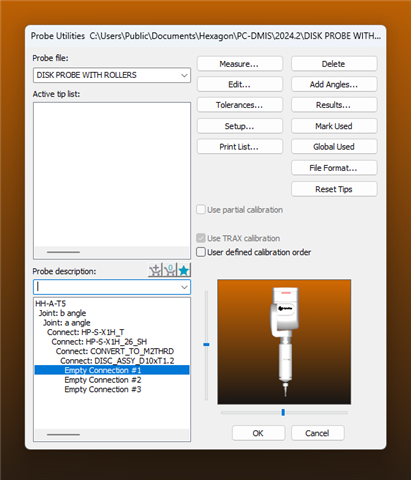Click the Measure... button
Viewport: 411px width, 480px height.
240,64
